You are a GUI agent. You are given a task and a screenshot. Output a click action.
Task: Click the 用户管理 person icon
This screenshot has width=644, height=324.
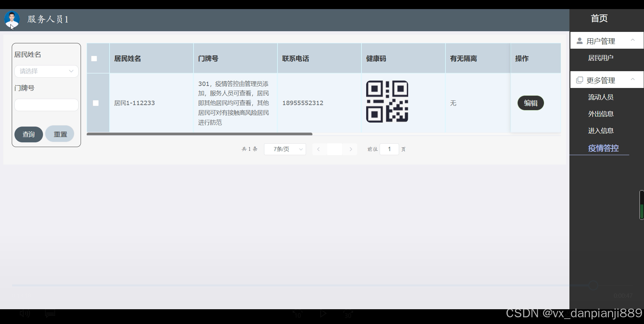pos(579,41)
